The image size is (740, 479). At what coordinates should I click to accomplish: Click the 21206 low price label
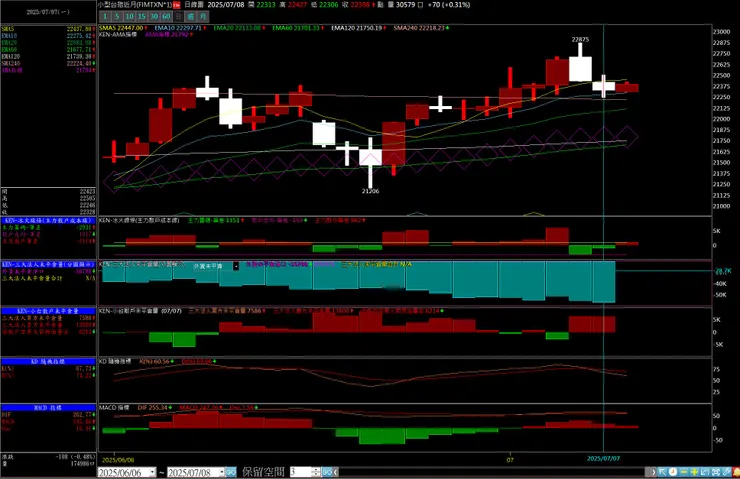click(370, 191)
